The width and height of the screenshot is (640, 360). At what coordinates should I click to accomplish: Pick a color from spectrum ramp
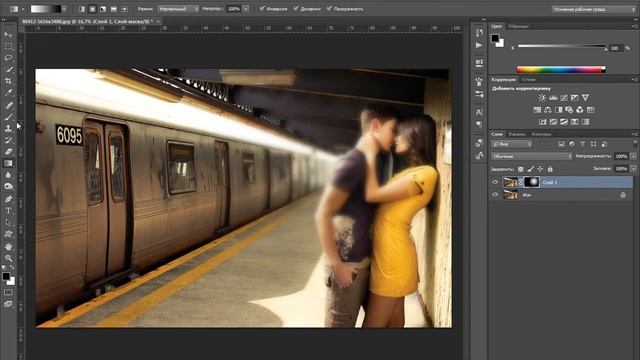(561, 69)
